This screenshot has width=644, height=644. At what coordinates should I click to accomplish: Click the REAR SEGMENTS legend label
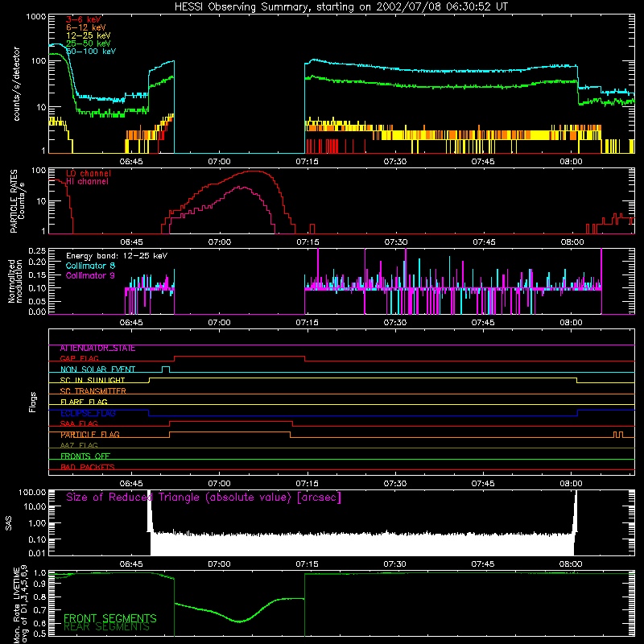(x=107, y=627)
